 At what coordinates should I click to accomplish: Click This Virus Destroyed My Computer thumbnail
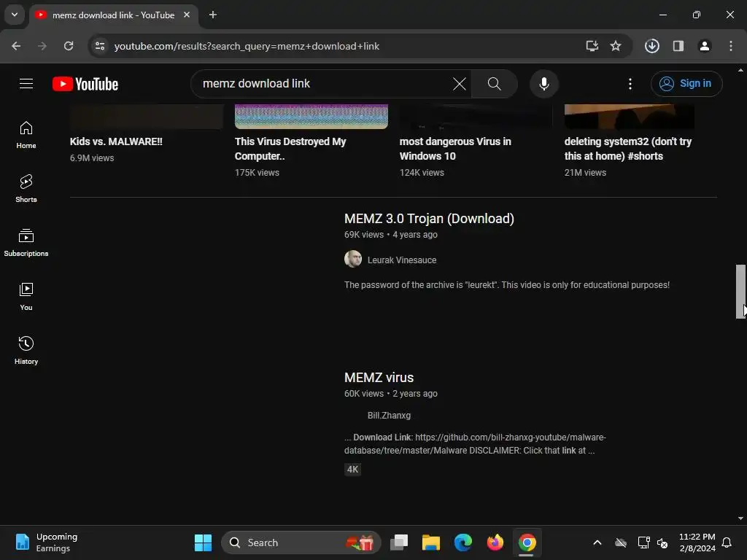click(311, 117)
